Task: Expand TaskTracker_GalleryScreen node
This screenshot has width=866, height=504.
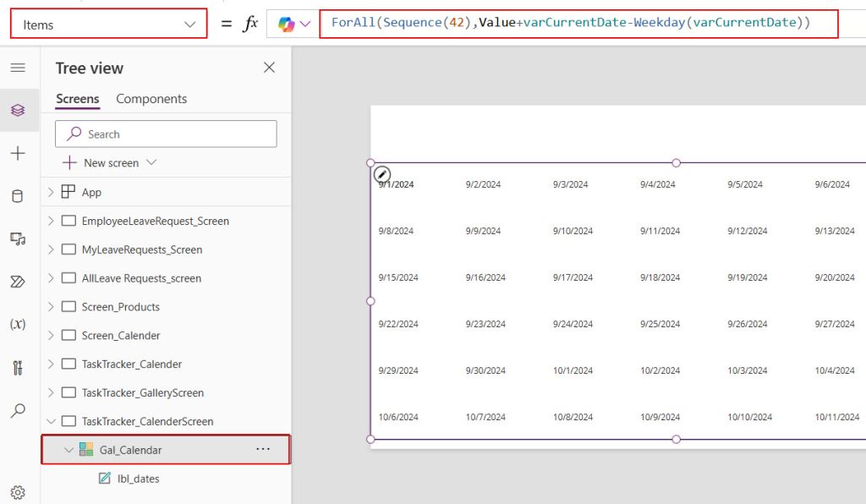Action: 51,392
